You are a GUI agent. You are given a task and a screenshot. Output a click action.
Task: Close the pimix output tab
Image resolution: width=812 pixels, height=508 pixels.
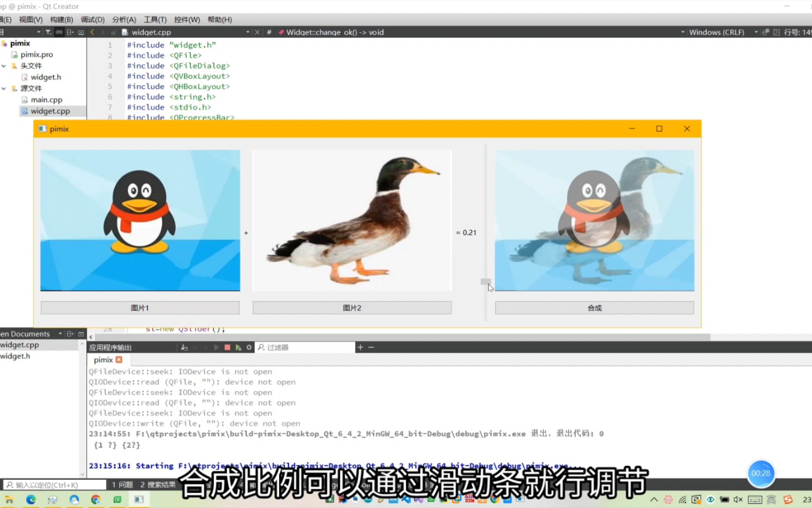coord(119,359)
